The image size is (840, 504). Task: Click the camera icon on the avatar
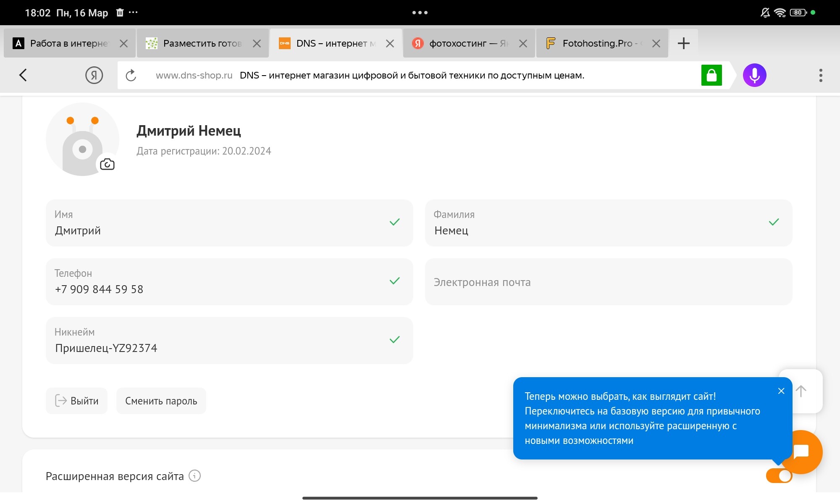click(107, 164)
